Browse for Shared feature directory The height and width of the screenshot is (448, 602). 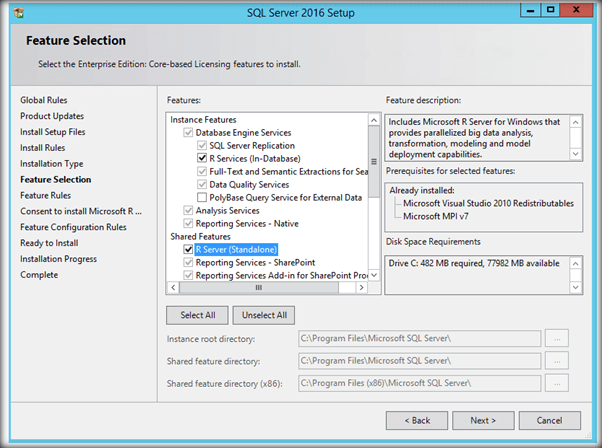coord(557,361)
